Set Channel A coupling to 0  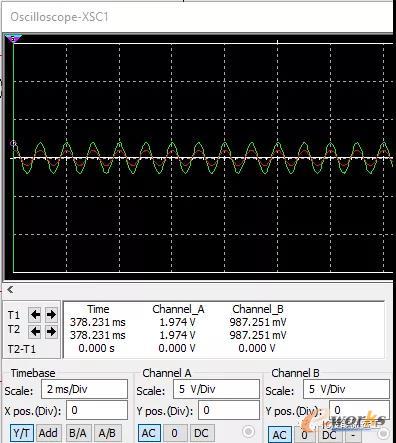tap(175, 433)
